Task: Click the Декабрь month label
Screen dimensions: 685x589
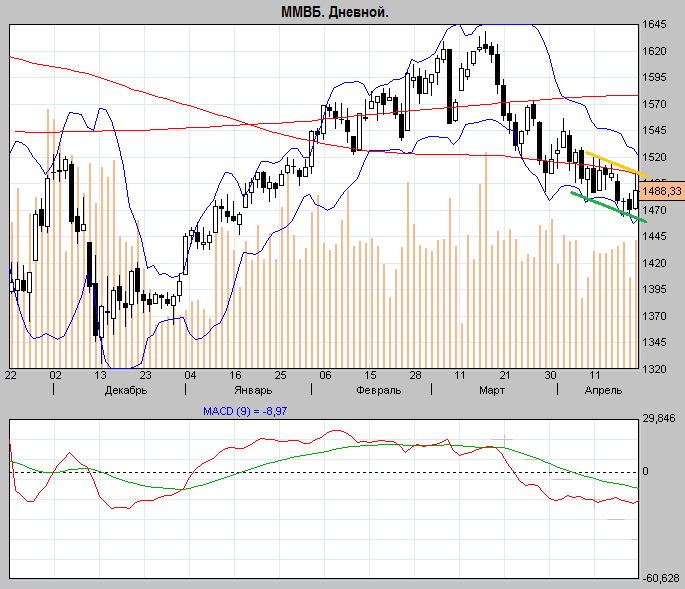Action: tap(126, 391)
